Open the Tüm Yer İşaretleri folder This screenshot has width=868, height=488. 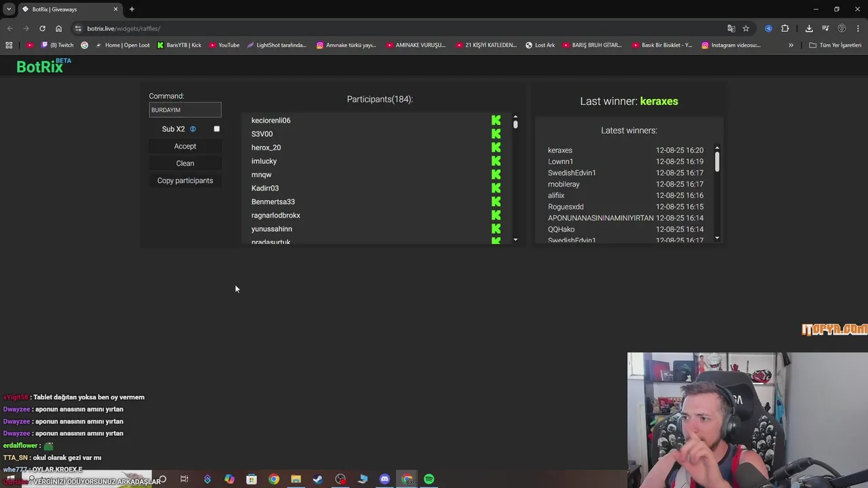click(835, 45)
